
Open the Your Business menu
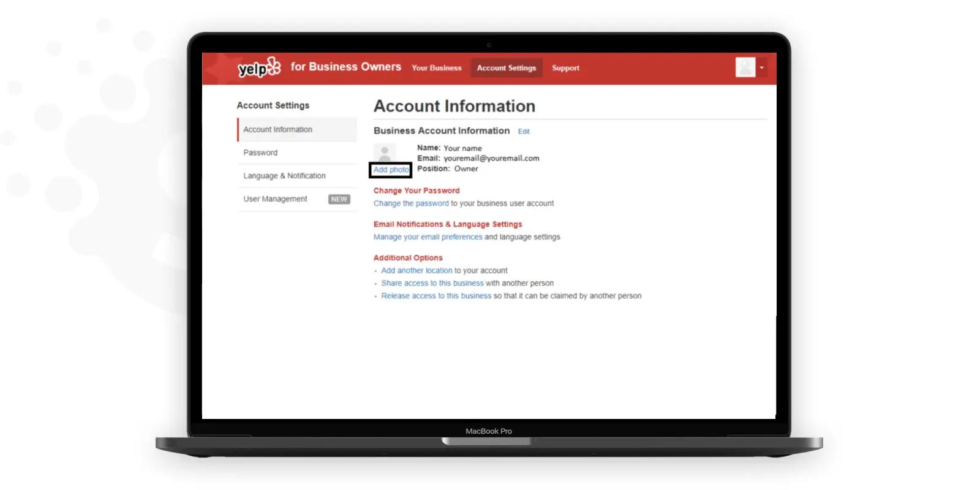click(437, 68)
